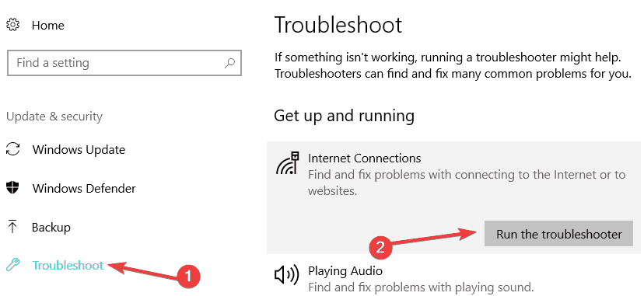Click the Internet Connections description text
The width and height of the screenshot is (644, 296).
click(x=467, y=183)
